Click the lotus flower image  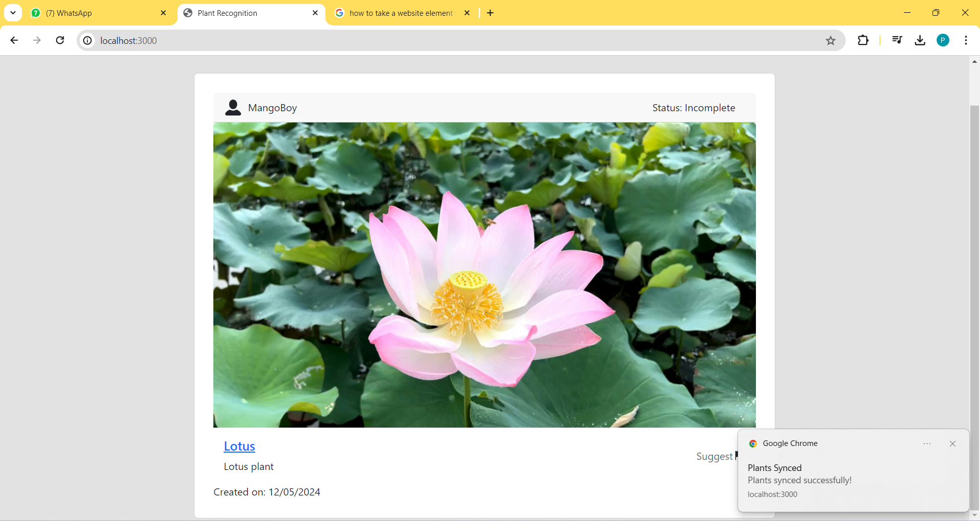click(484, 275)
